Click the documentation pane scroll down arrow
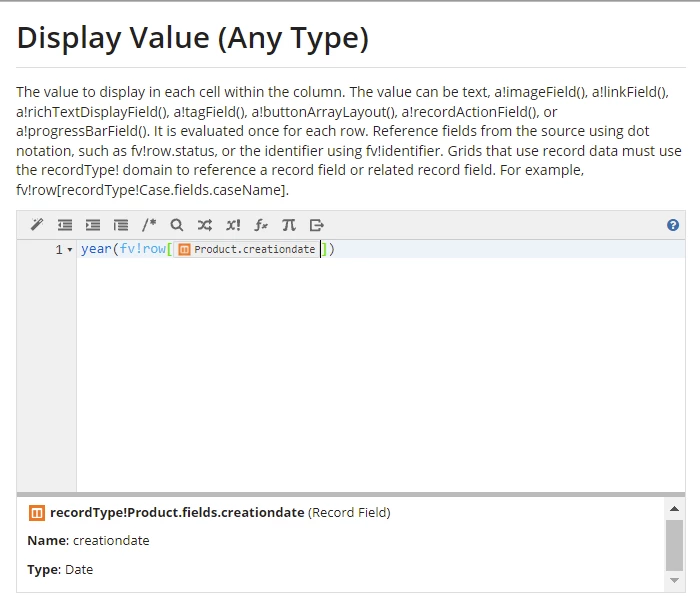Screen dimensions: 700x600 (675, 580)
